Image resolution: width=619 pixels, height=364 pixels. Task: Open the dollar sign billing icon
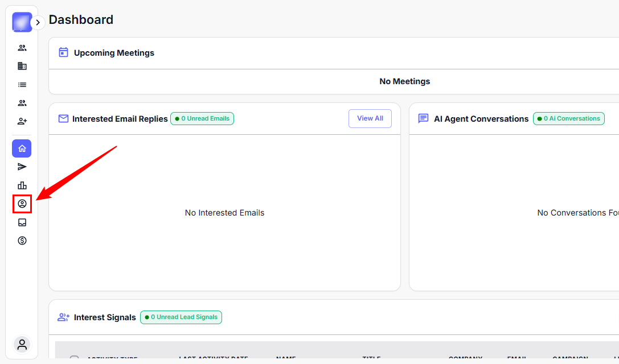[22, 241]
